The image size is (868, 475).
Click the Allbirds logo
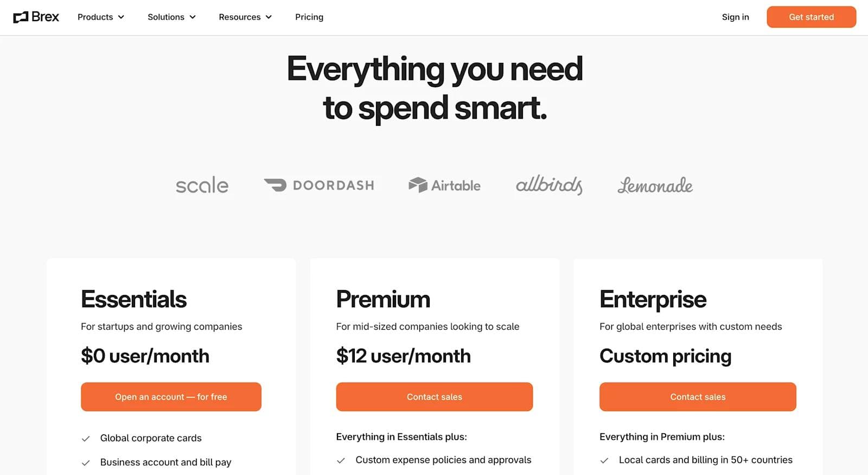[548, 185]
